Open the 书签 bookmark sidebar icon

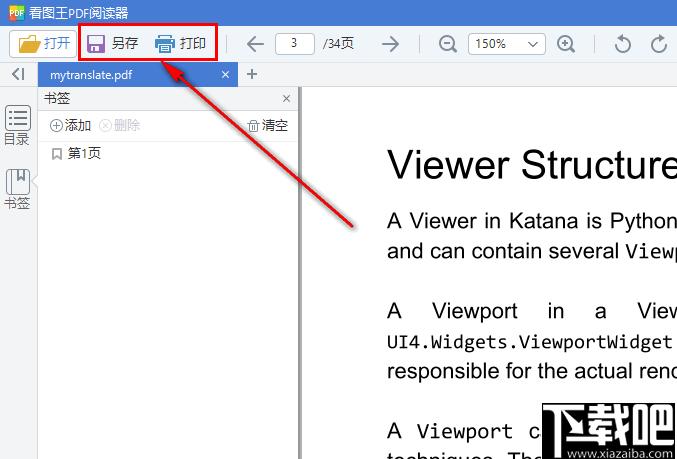pyautogui.click(x=17, y=189)
